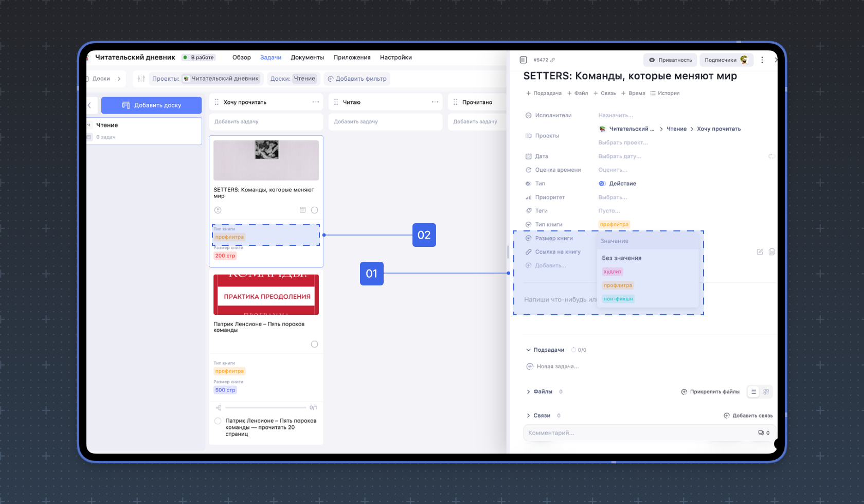This screenshot has width=864, height=504.
Task: Mark Патрик Ленсионе card as complete
Action: 314,344
